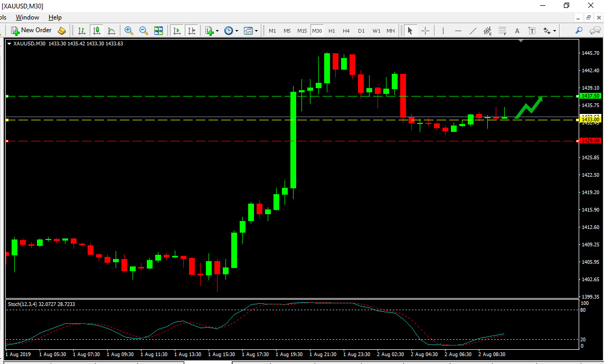Select the cursor arrow tool
The image size is (604, 364).
point(410,31)
